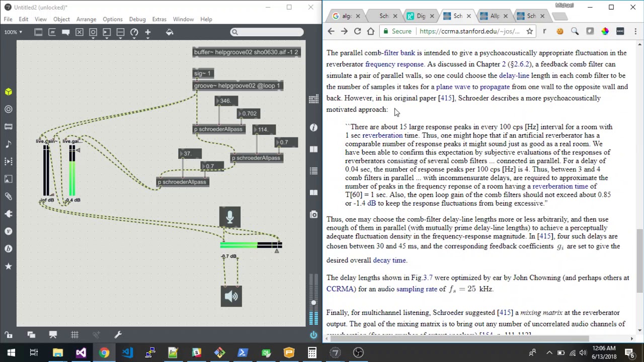Open the wrench debug tools icon
Image resolution: width=644 pixels, height=362 pixels.
pyautogui.click(x=118, y=335)
